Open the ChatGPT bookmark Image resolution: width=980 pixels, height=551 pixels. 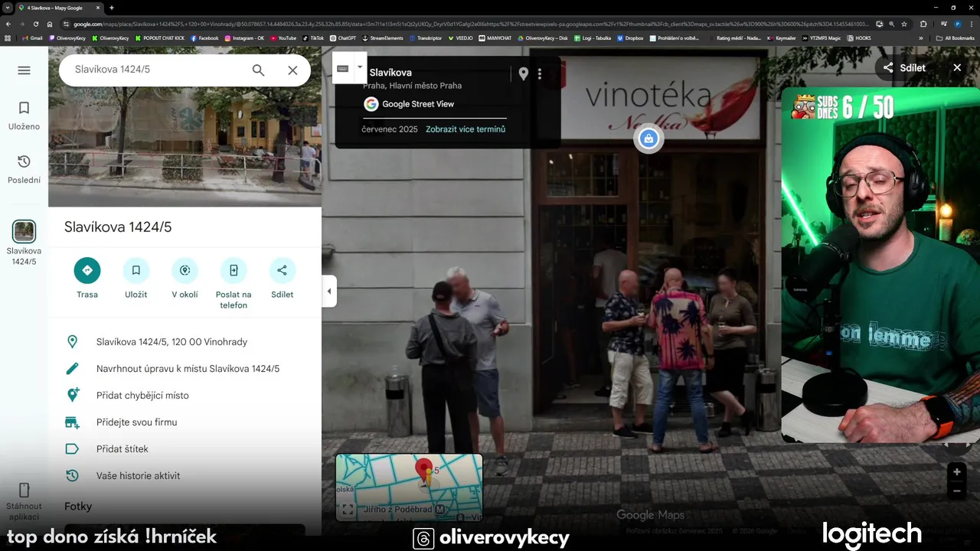pos(343,37)
